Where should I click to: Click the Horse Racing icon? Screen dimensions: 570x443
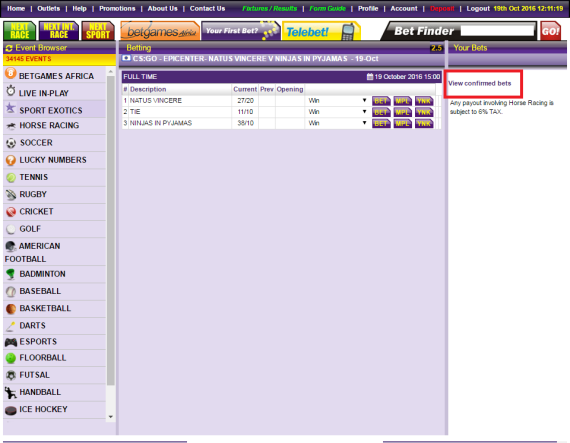click(11, 126)
